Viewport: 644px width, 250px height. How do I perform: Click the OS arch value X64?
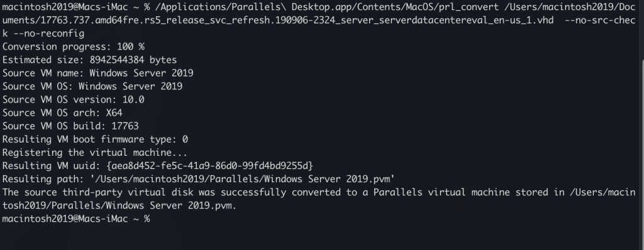tap(114, 113)
